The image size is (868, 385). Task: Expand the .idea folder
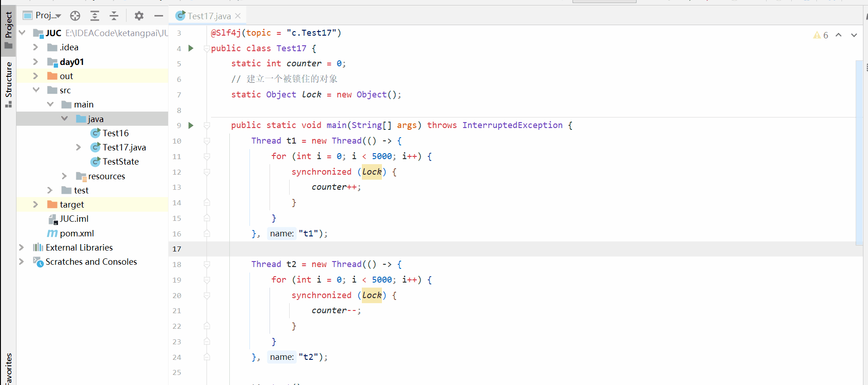(36, 47)
